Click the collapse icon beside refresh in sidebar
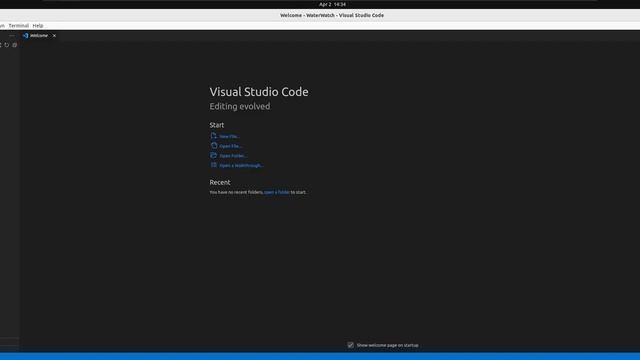The width and height of the screenshot is (640, 360). (15, 45)
